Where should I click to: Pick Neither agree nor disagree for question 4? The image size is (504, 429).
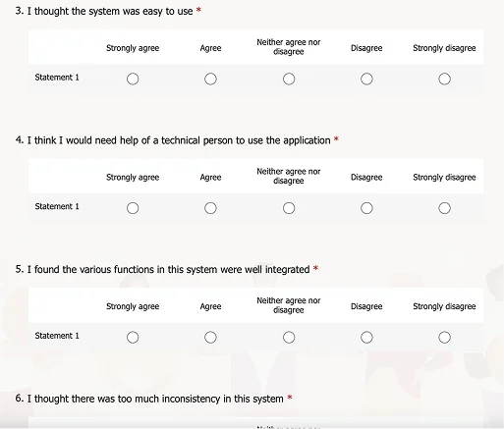coord(289,208)
